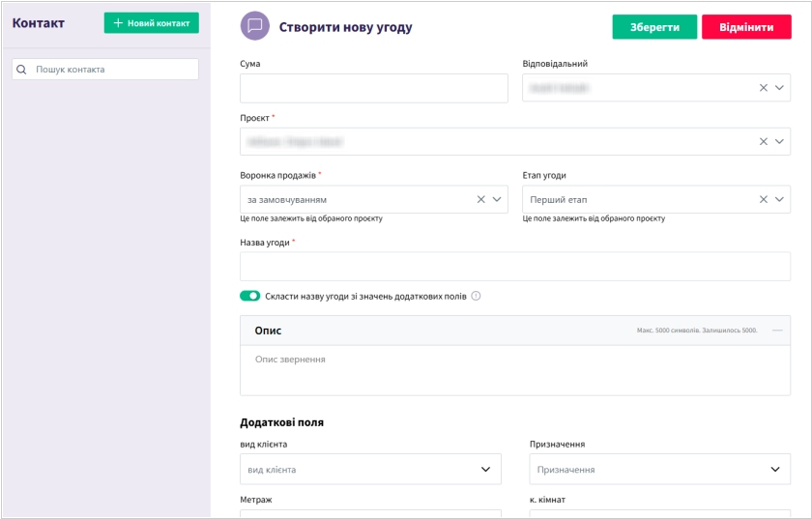Open the Призначення dropdown
Screen dimensions: 812x519
(x=659, y=470)
